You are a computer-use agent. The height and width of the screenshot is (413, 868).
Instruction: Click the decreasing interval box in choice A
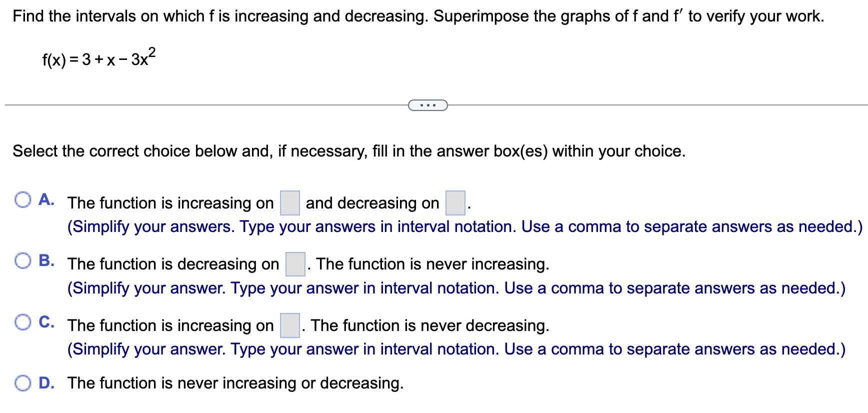pos(454,202)
